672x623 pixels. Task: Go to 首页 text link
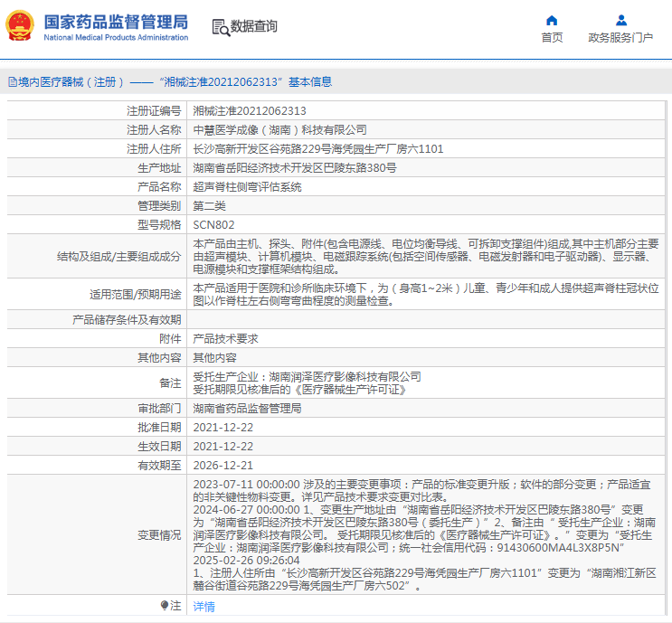552,38
